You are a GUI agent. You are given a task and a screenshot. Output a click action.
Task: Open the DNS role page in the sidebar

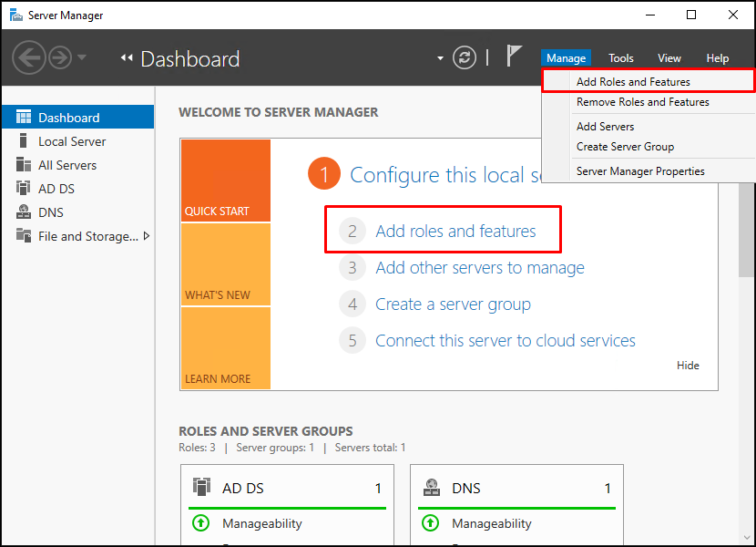pyautogui.click(x=78, y=212)
